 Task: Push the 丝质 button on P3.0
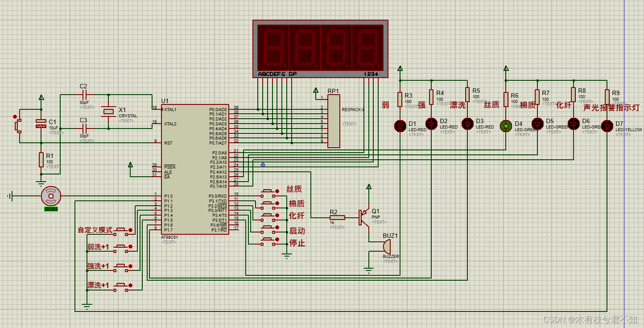click(x=268, y=193)
